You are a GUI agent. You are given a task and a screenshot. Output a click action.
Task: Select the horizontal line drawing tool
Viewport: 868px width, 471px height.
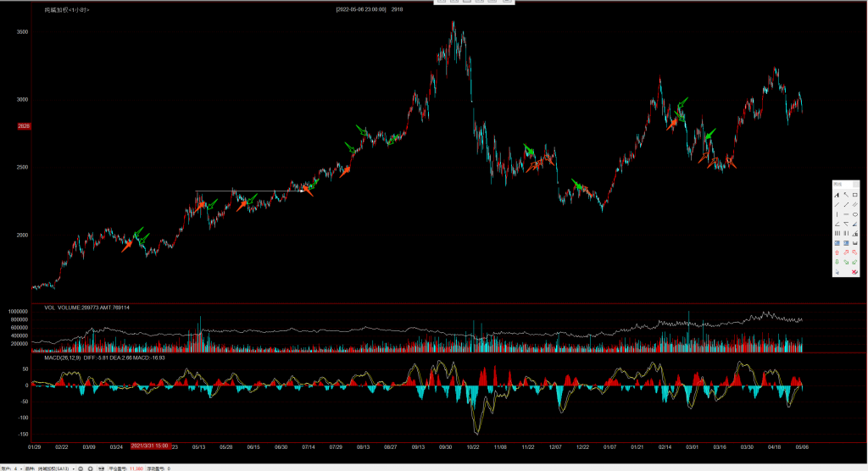[846, 214]
